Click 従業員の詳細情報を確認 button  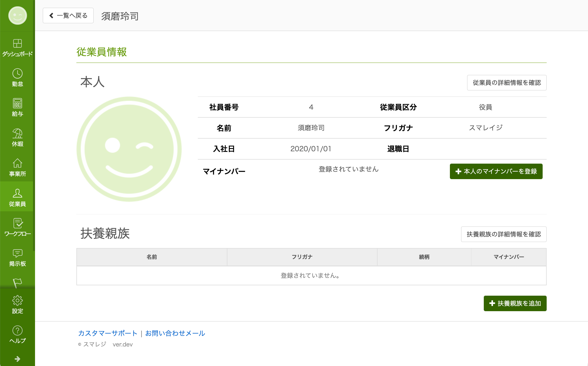click(x=506, y=83)
